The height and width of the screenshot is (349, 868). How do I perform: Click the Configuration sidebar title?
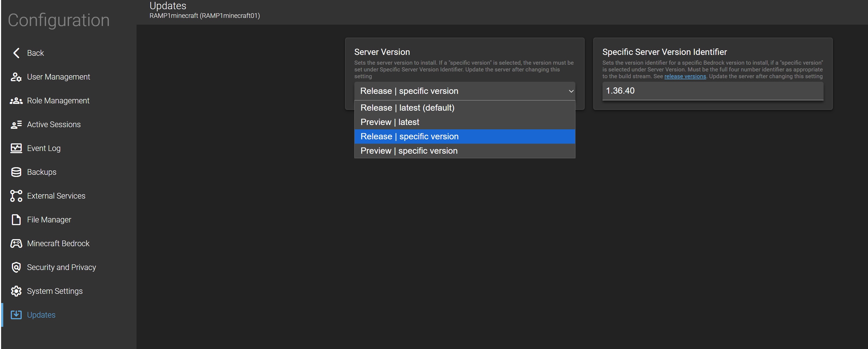(59, 20)
